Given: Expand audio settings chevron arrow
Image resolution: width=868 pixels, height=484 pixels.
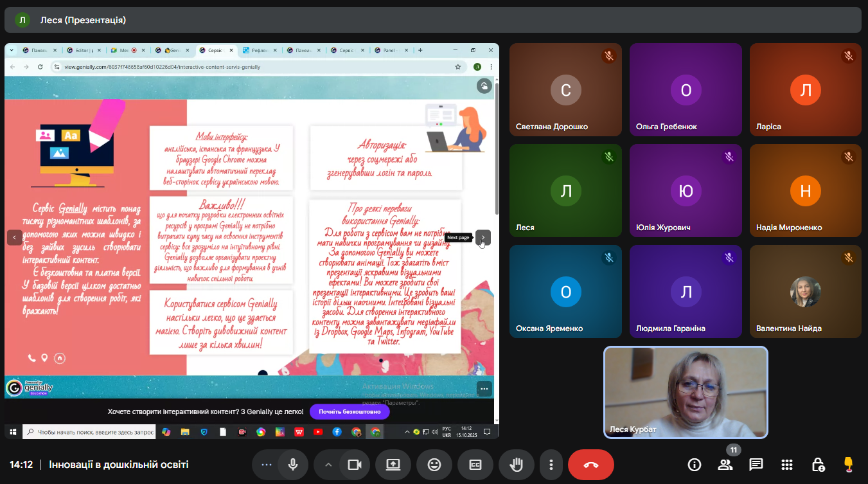Looking at the screenshot, I should pyautogui.click(x=328, y=465).
